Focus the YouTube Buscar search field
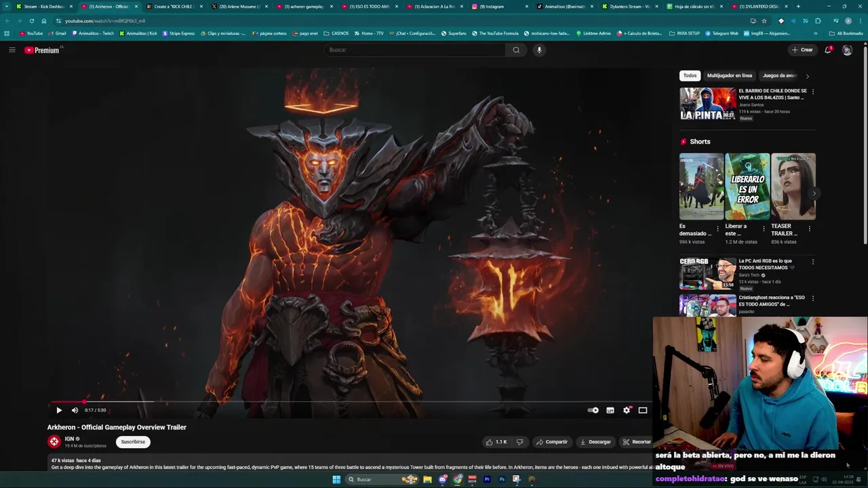Viewport: 868px width, 488px height. point(415,49)
